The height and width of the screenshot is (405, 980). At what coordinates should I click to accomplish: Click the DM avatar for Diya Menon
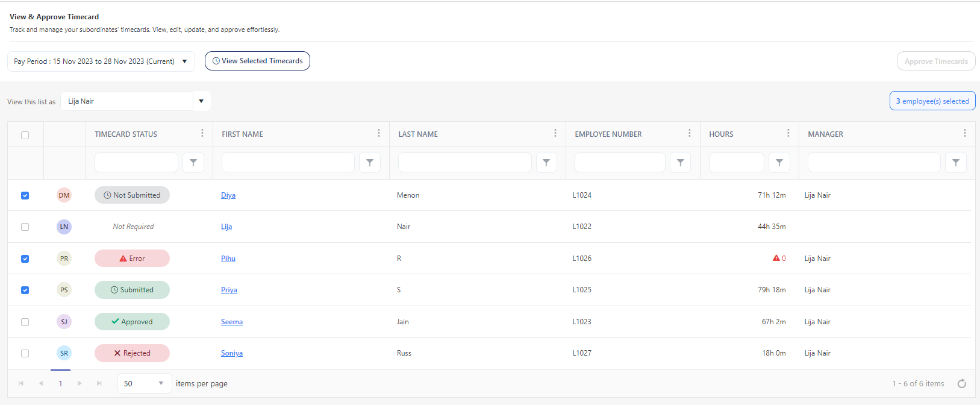coord(64,195)
